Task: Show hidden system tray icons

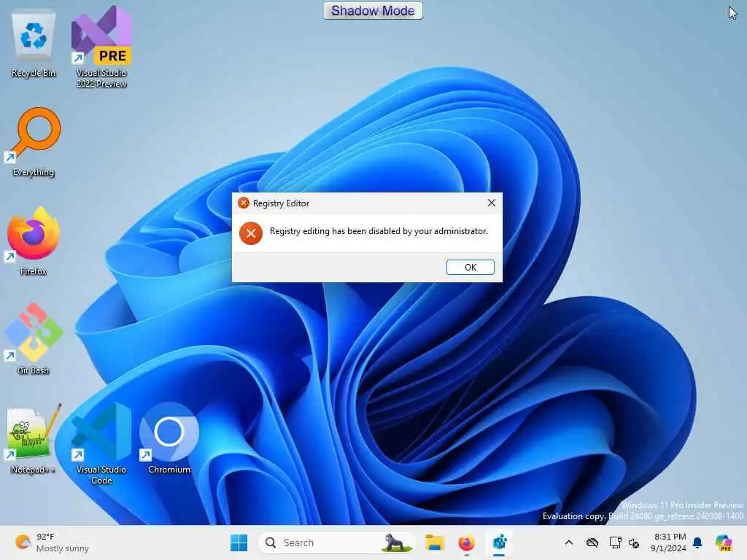Action: tap(569, 542)
